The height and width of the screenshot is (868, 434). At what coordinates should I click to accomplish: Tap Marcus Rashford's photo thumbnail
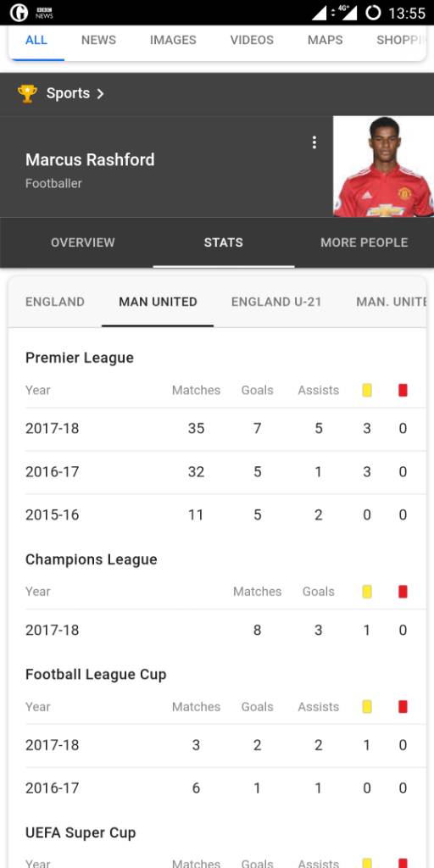(383, 166)
